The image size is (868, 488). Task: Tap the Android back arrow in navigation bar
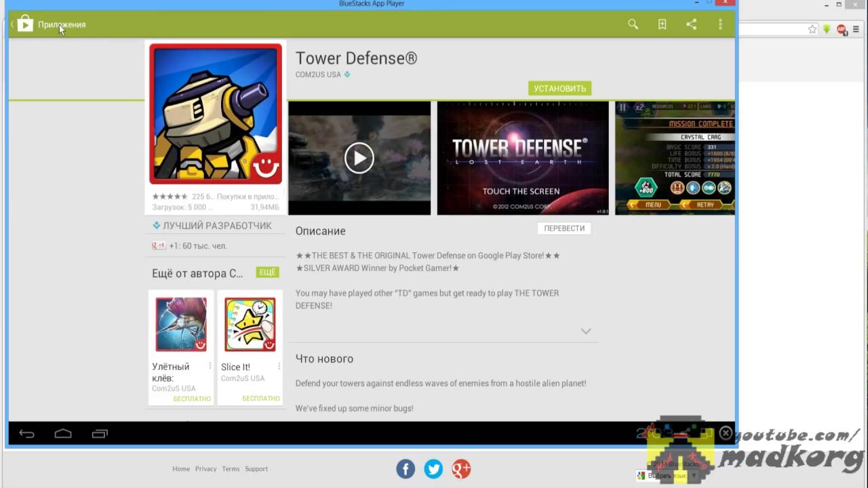pyautogui.click(x=26, y=434)
